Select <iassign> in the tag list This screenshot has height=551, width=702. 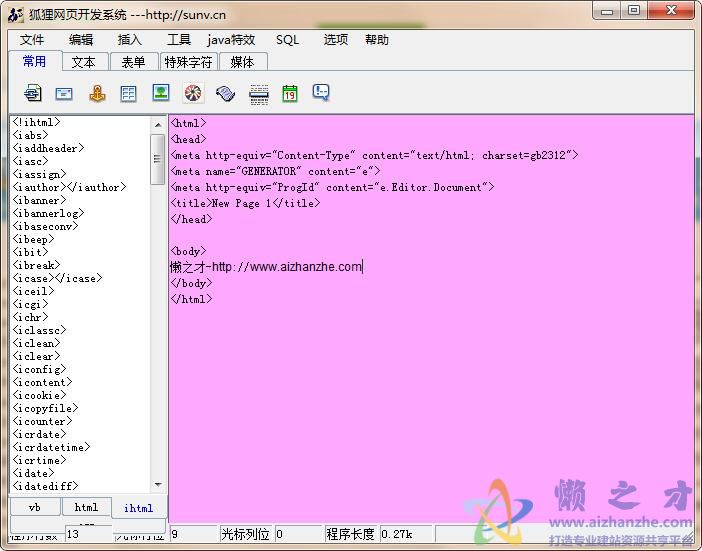pyautogui.click(x=39, y=174)
